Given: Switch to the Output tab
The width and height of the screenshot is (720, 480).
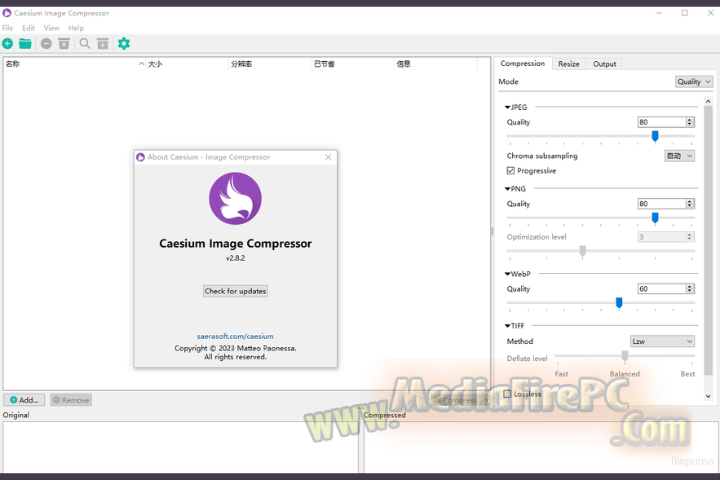Looking at the screenshot, I should tap(604, 64).
